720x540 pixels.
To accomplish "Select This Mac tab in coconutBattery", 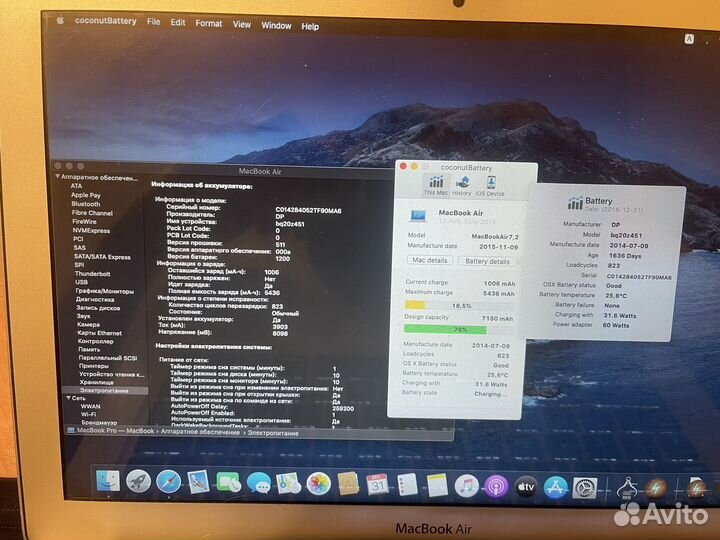I will pos(436,186).
